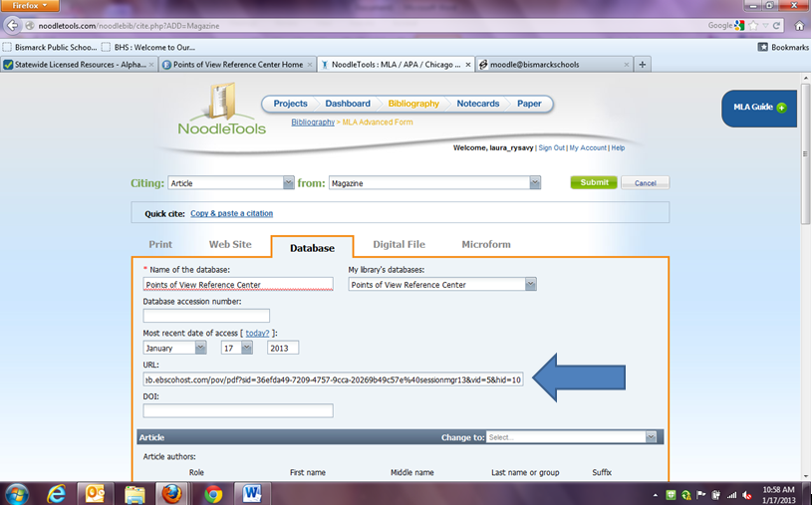Viewport: 812px width, 505px height.
Task: Click the Database accession number field
Action: [206, 316]
